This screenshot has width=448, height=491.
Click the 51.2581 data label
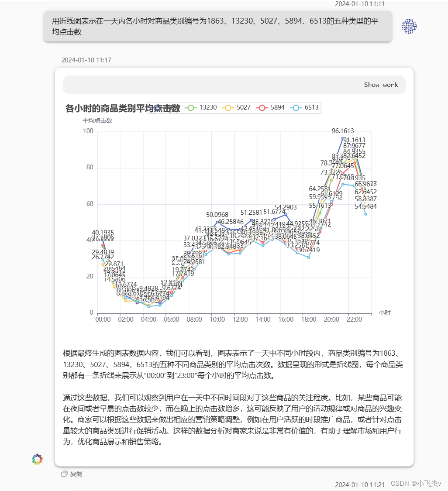[x=251, y=213]
